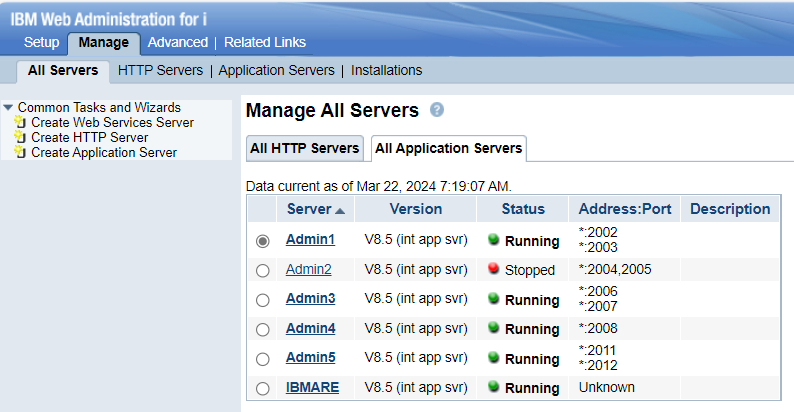Open the Setup tab

pos(42,42)
